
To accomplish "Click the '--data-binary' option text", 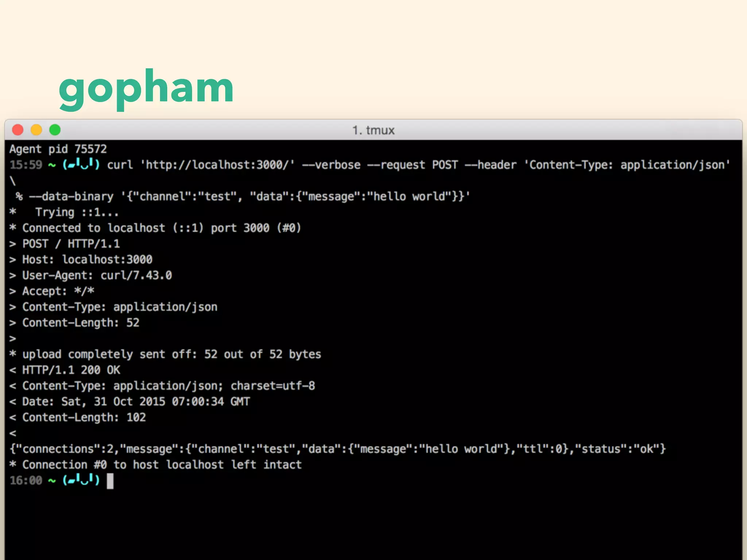I will (71, 197).
